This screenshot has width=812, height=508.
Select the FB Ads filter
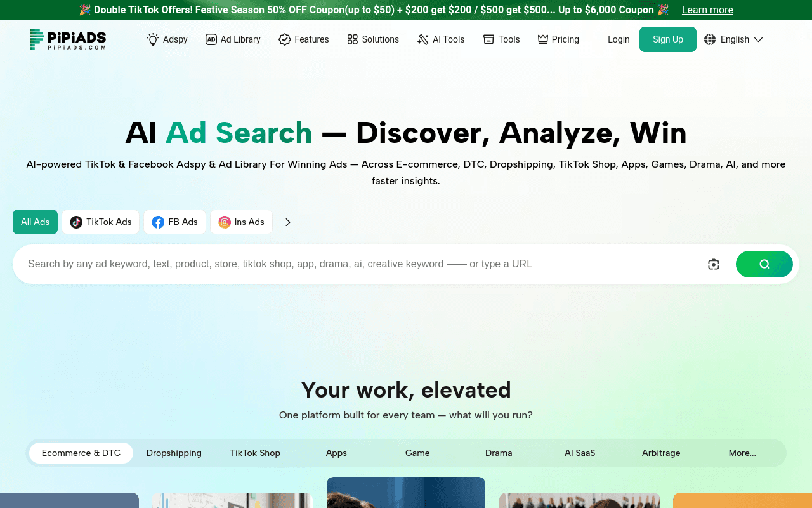[174, 222]
